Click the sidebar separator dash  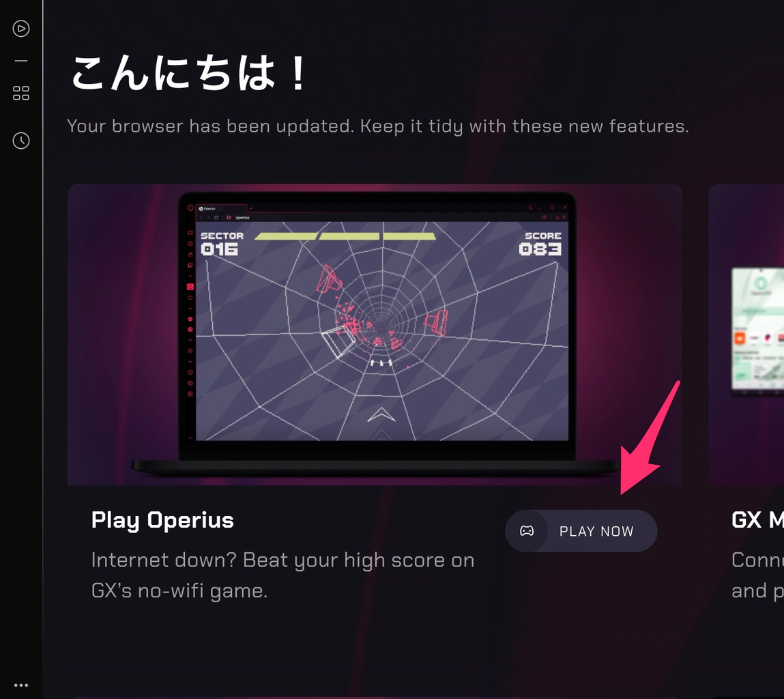click(21, 61)
